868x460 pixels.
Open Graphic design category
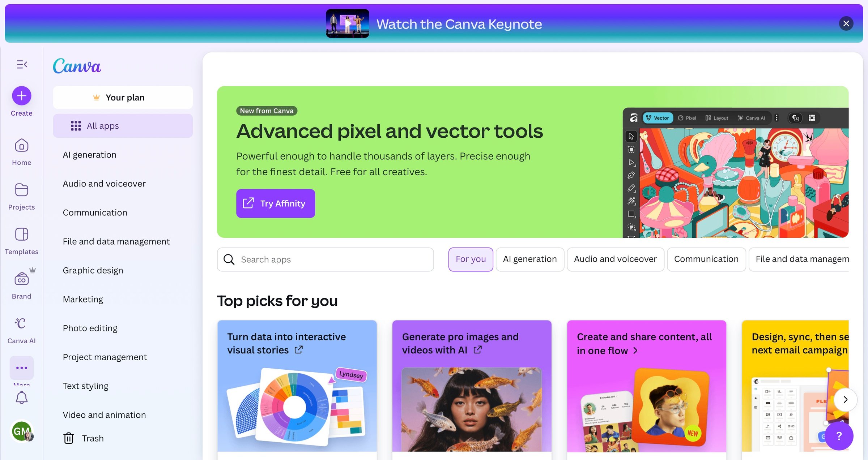click(x=93, y=270)
